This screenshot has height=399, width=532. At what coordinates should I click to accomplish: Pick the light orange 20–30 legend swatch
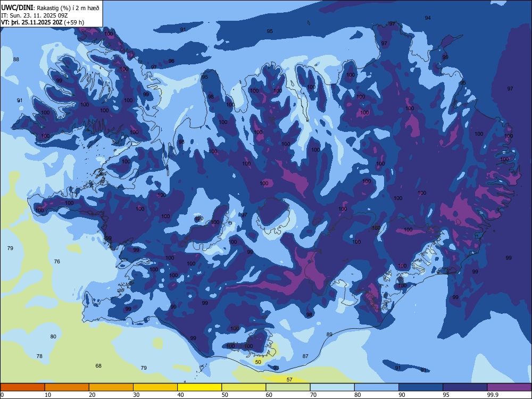pyautogui.click(x=111, y=387)
